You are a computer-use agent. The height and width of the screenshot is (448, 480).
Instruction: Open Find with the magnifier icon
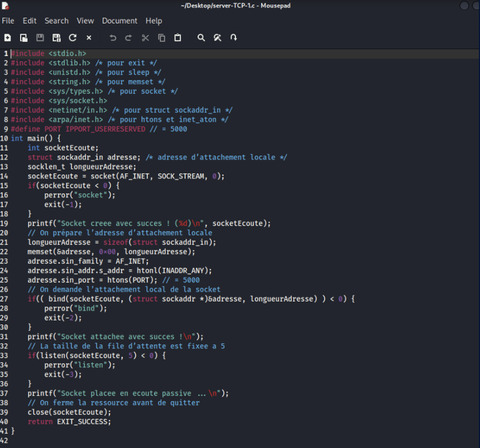(x=201, y=38)
